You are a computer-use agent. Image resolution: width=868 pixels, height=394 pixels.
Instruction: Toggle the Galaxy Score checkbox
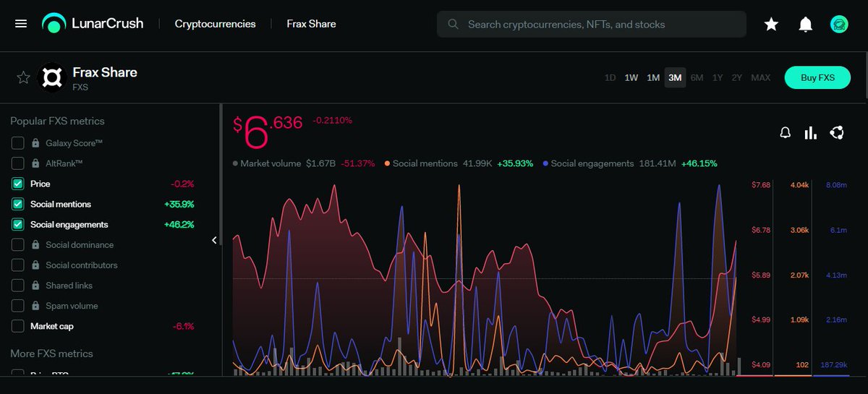(18, 143)
